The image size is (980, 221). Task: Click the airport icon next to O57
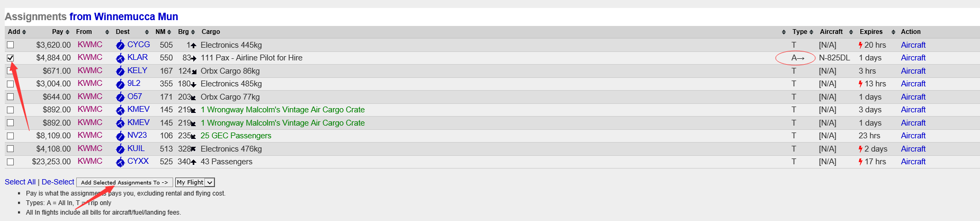tap(120, 97)
